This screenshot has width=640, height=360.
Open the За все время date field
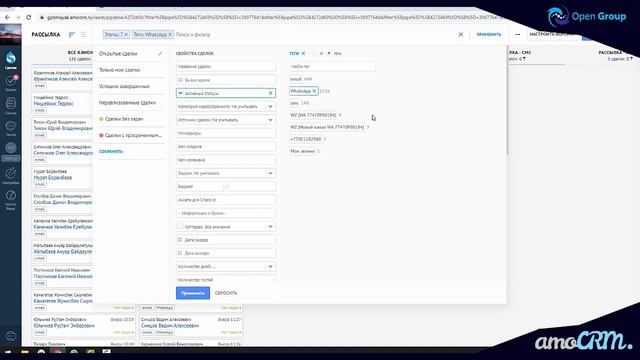tap(226, 80)
